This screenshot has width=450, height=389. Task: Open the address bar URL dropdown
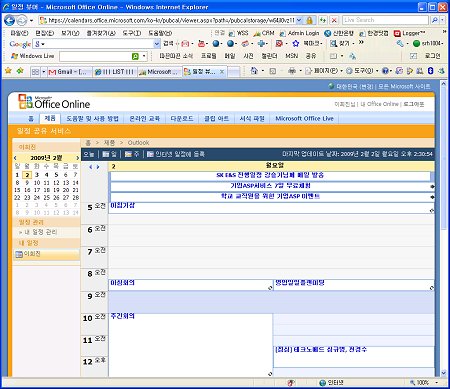tap(299, 20)
